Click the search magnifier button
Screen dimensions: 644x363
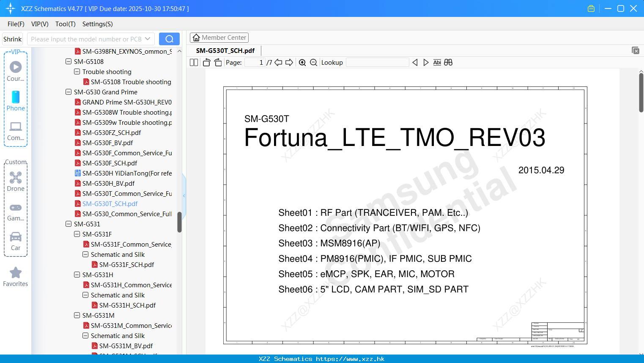[x=169, y=39]
